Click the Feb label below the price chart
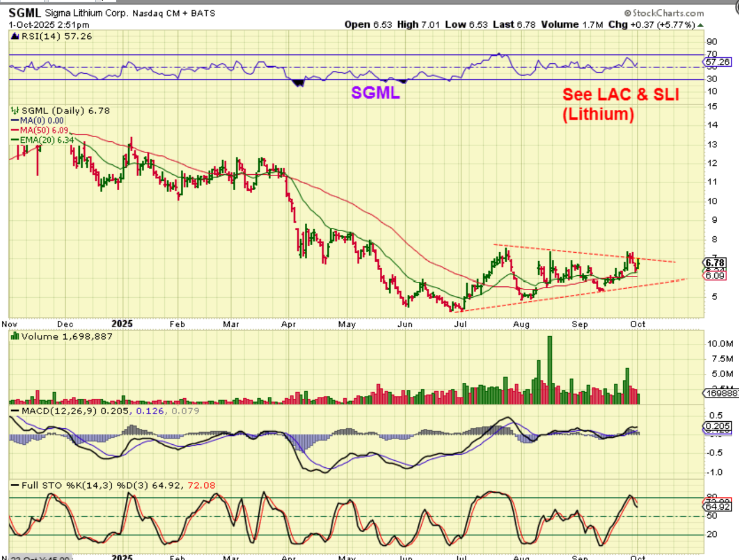The image size is (739, 560). click(x=177, y=324)
